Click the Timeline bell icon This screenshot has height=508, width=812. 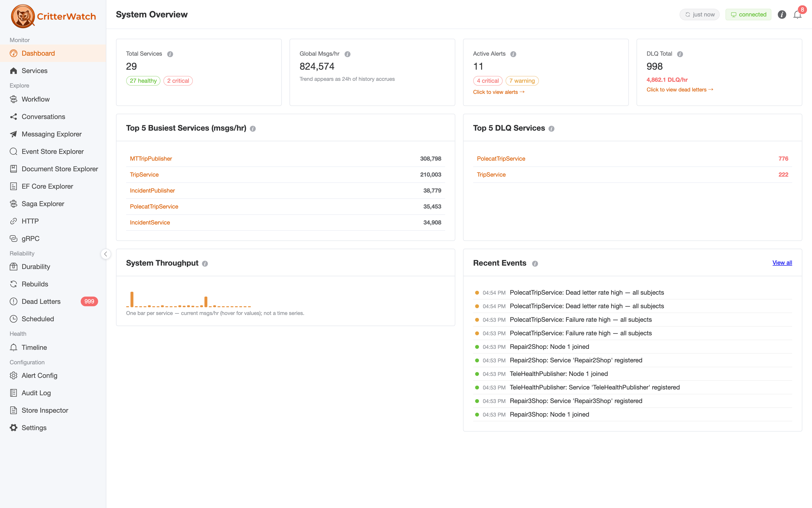pos(14,347)
